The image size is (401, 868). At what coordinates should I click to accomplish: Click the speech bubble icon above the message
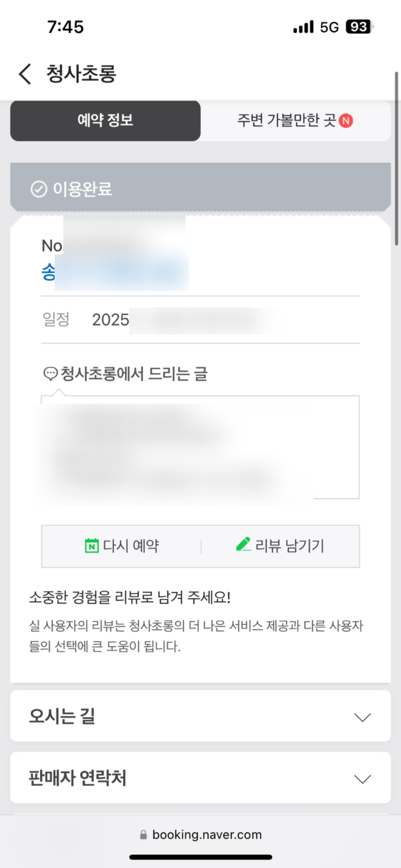click(x=51, y=374)
